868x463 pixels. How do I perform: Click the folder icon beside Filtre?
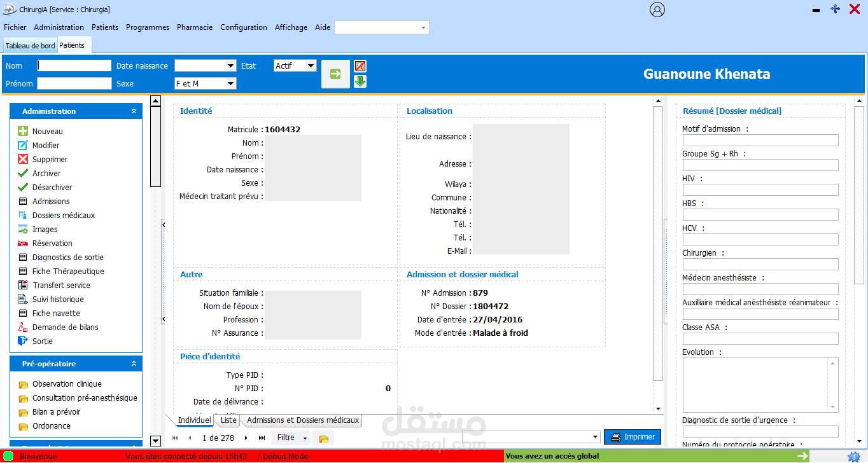[323, 438]
